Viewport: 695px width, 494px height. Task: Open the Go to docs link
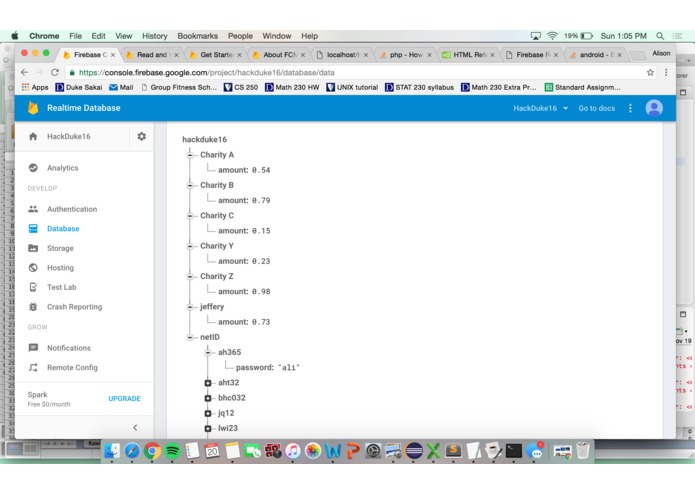point(597,108)
